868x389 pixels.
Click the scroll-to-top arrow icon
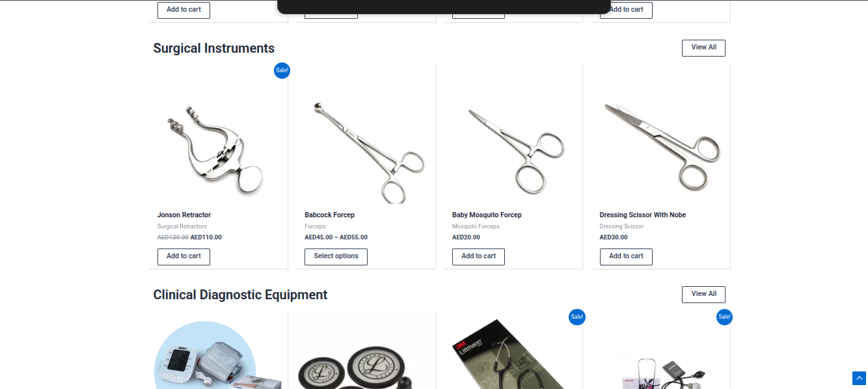[859, 378]
